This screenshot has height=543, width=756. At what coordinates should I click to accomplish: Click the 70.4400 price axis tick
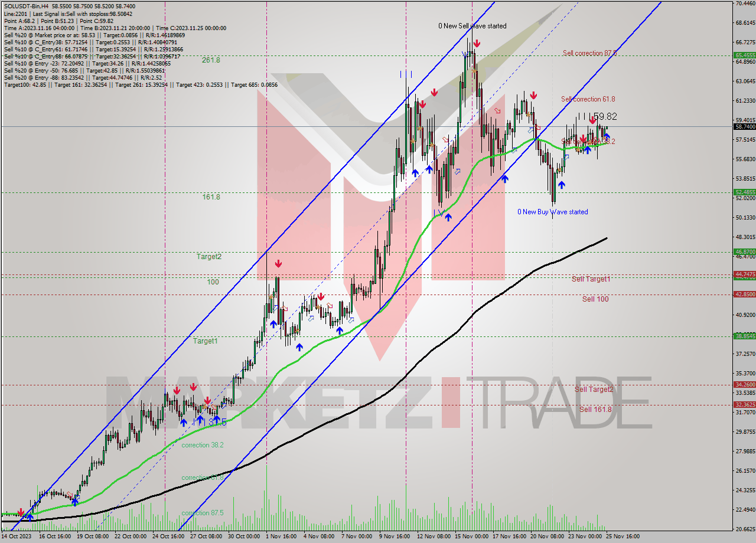[x=745, y=4]
